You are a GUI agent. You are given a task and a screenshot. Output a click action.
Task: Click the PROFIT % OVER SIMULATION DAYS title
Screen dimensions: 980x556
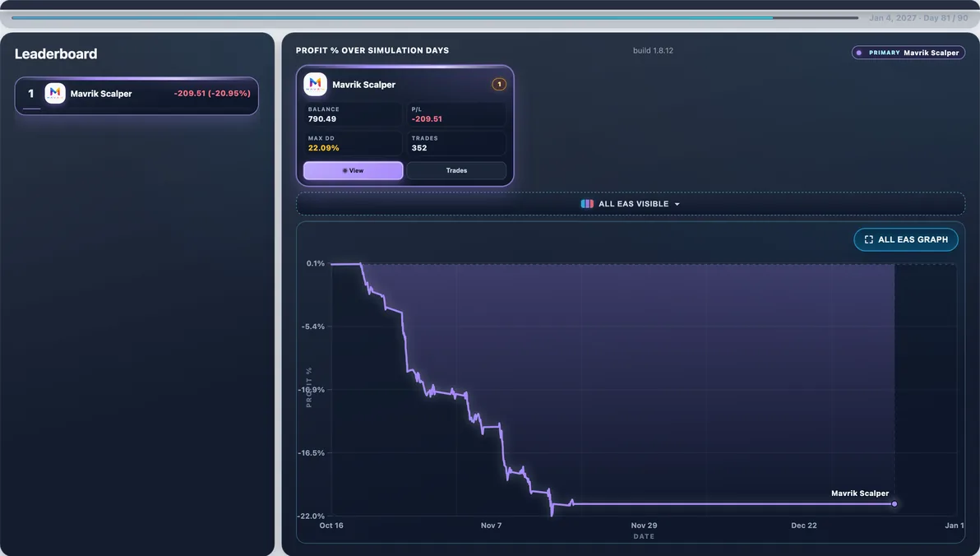(x=372, y=51)
